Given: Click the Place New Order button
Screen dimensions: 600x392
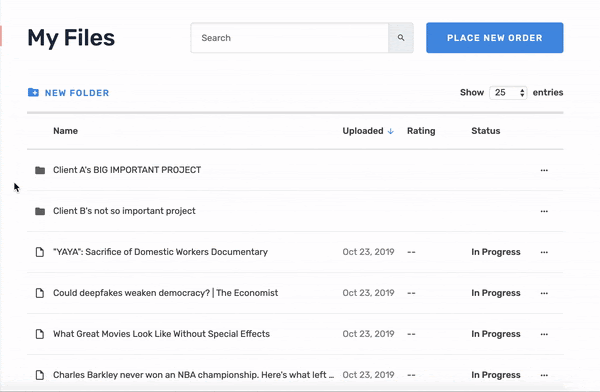Looking at the screenshot, I should [x=494, y=38].
